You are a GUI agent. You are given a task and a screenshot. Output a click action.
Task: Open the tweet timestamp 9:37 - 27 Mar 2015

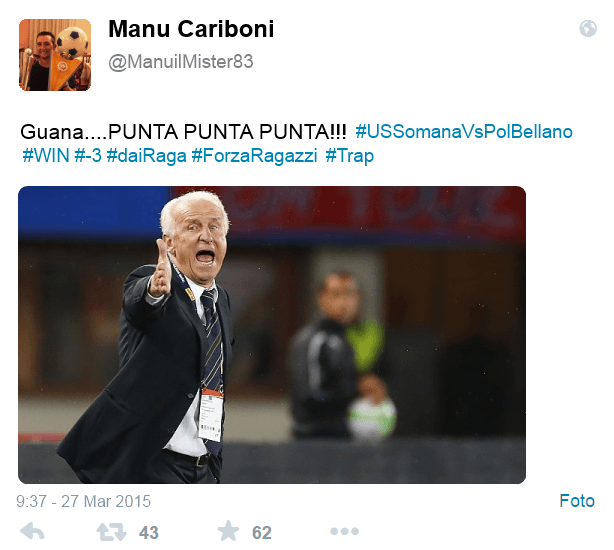tap(83, 501)
